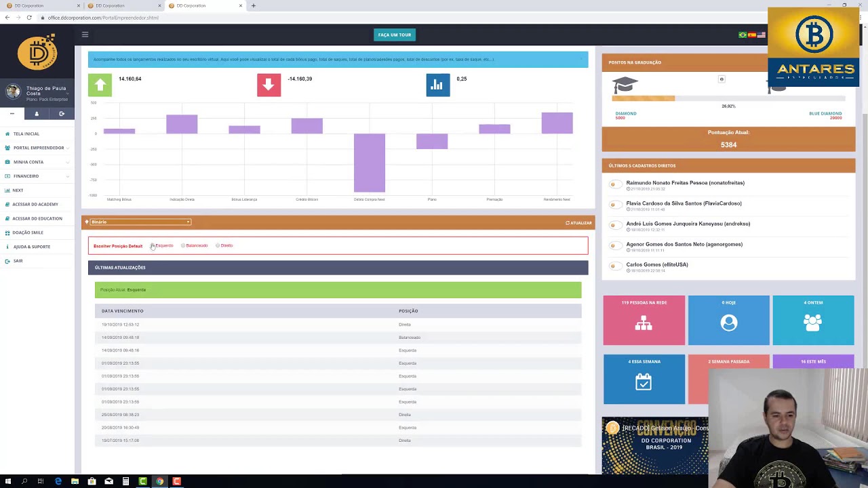
Task: Expand Financeiro menu
Action: (x=37, y=176)
